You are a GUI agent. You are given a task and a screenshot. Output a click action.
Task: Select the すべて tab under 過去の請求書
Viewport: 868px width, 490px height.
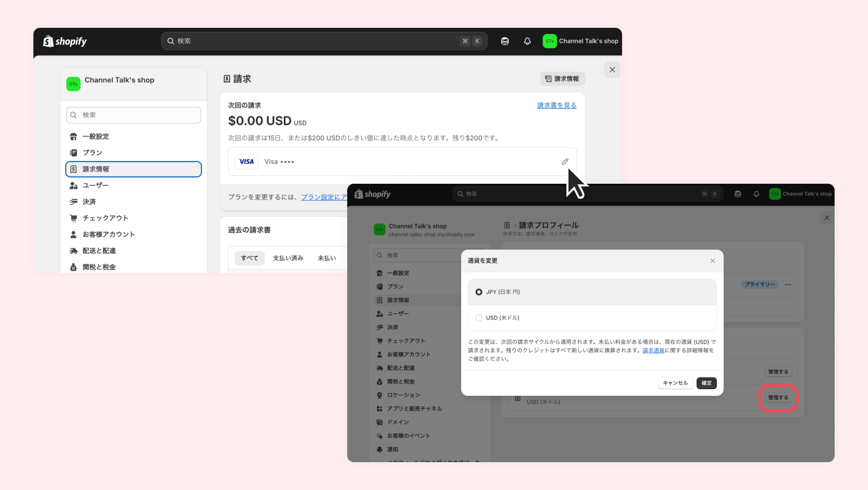[249, 258]
